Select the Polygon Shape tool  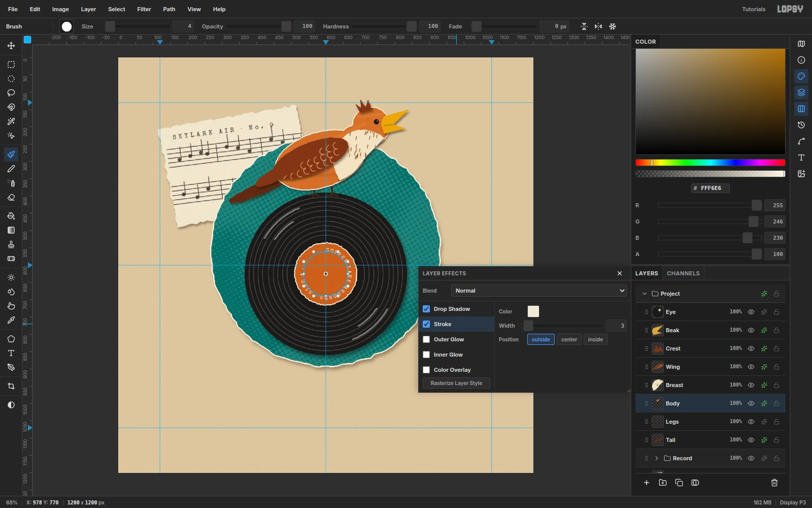click(x=11, y=339)
